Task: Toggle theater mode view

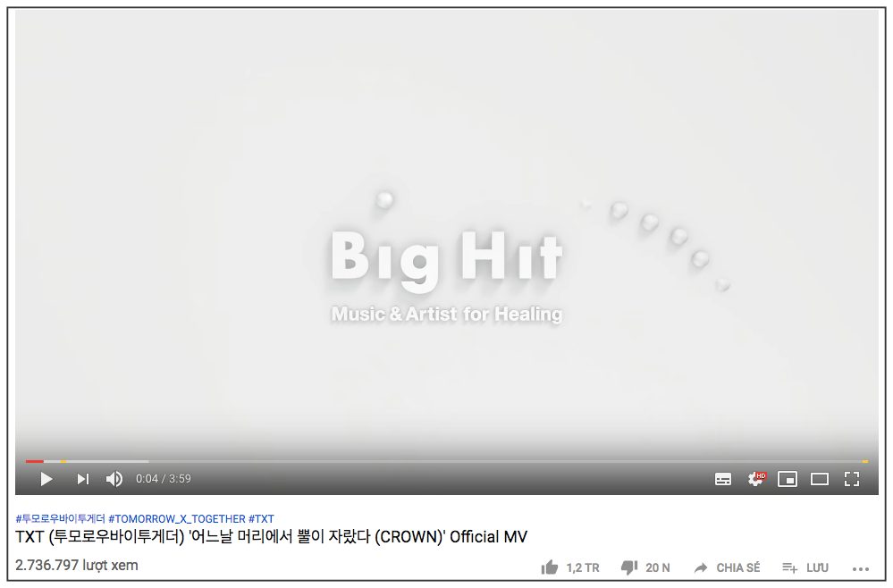Action: 820,479
